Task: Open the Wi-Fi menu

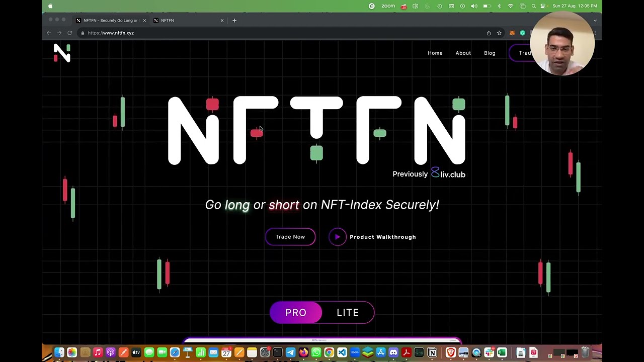Action: point(511,6)
